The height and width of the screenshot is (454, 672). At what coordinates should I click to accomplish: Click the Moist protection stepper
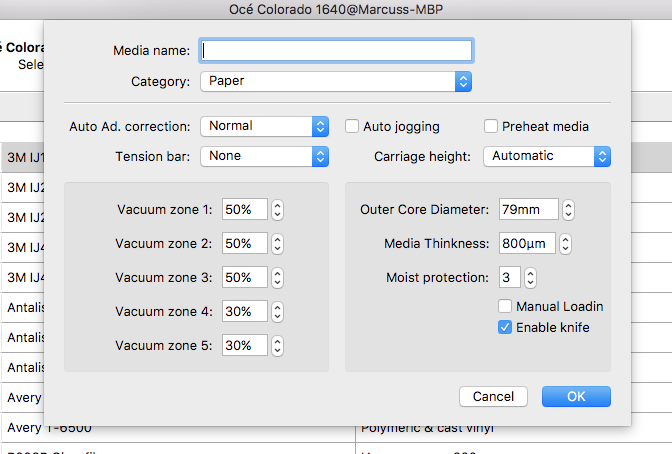click(x=530, y=277)
